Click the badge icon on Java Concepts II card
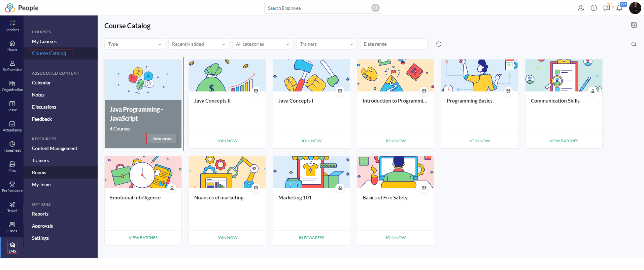The image size is (644, 270). click(256, 91)
